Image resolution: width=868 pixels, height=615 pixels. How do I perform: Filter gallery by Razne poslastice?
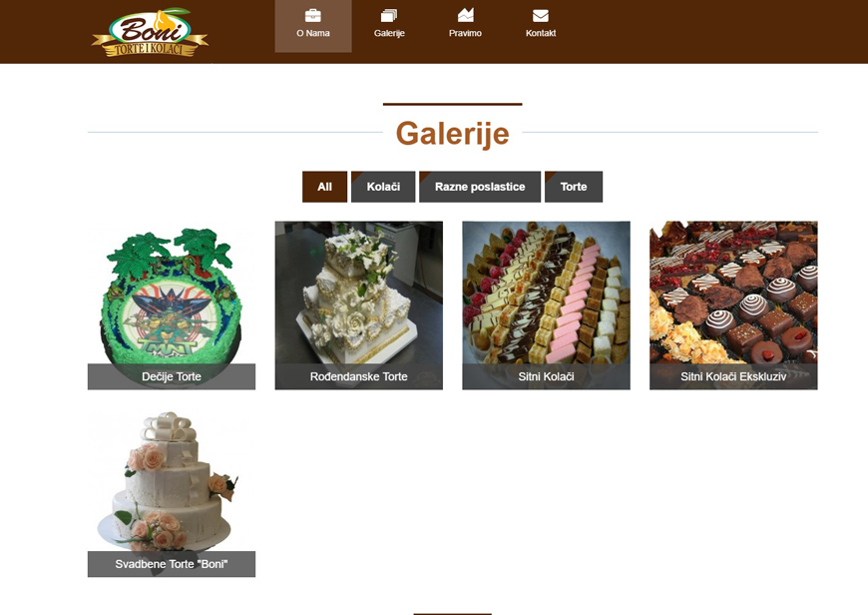(x=480, y=187)
